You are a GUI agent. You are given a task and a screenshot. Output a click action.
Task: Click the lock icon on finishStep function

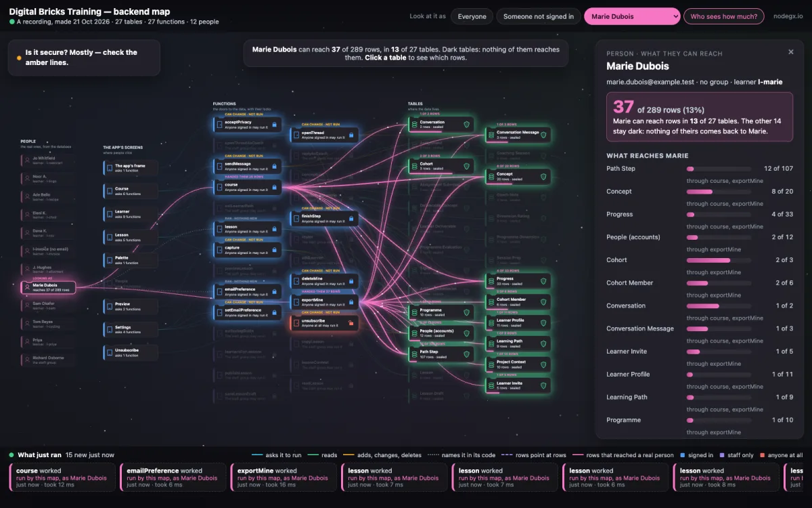pos(351,218)
